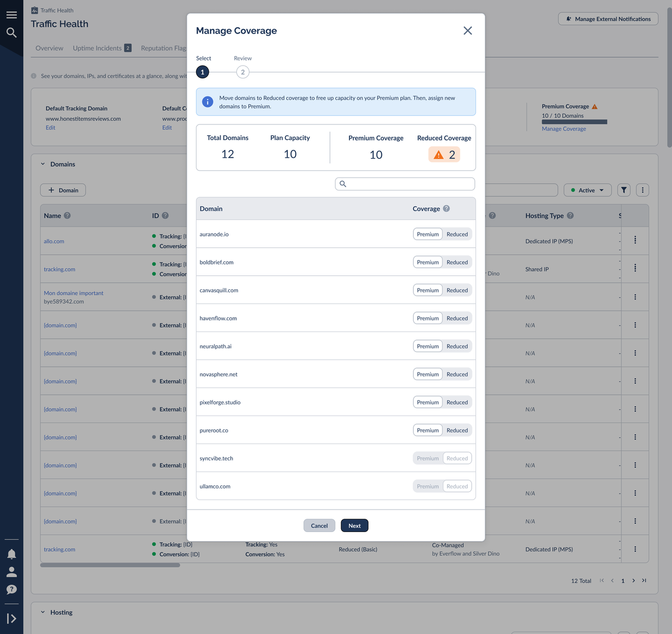This screenshot has height=634, width=672.
Task: Click the ID column help icon
Action: 165,216
